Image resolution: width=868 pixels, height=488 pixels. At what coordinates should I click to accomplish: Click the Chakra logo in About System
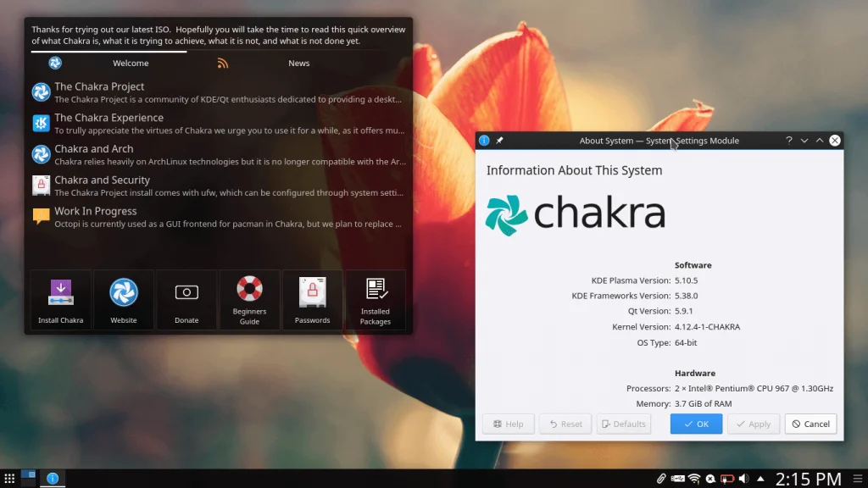coord(576,214)
